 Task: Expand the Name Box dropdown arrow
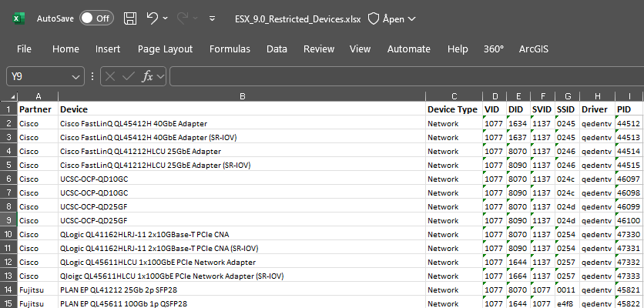tap(75, 76)
